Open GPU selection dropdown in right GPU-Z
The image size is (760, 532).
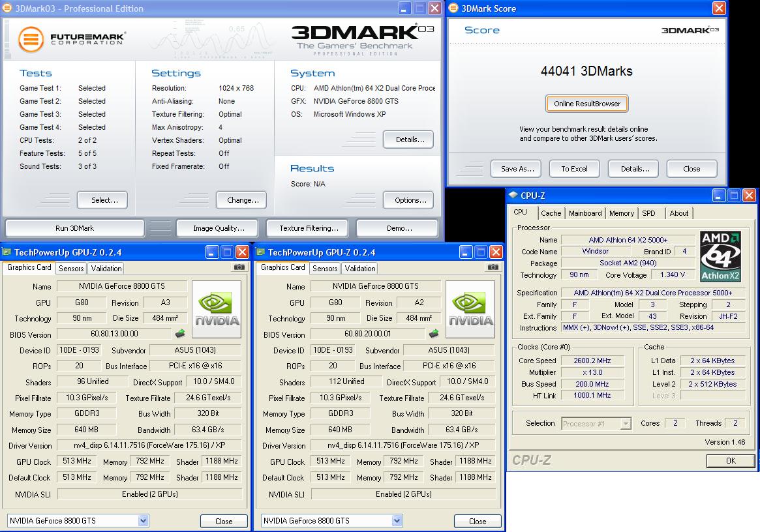[397, 521]
